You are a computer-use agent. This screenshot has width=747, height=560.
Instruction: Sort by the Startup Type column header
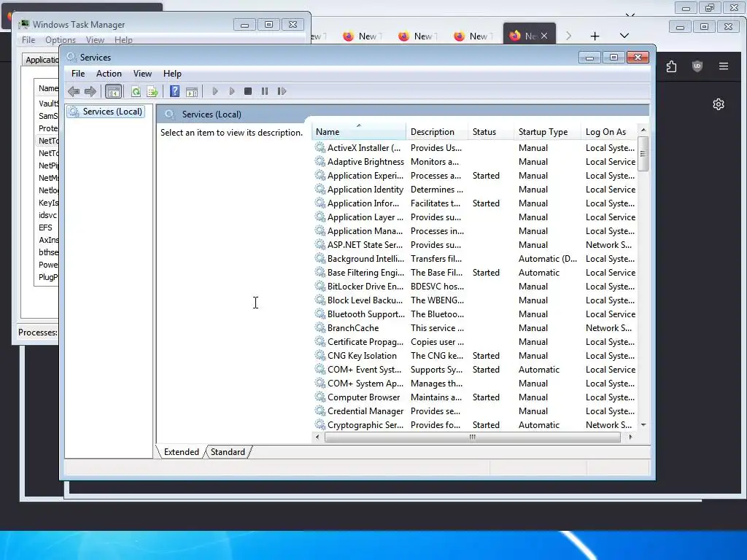tap(547, 132)
